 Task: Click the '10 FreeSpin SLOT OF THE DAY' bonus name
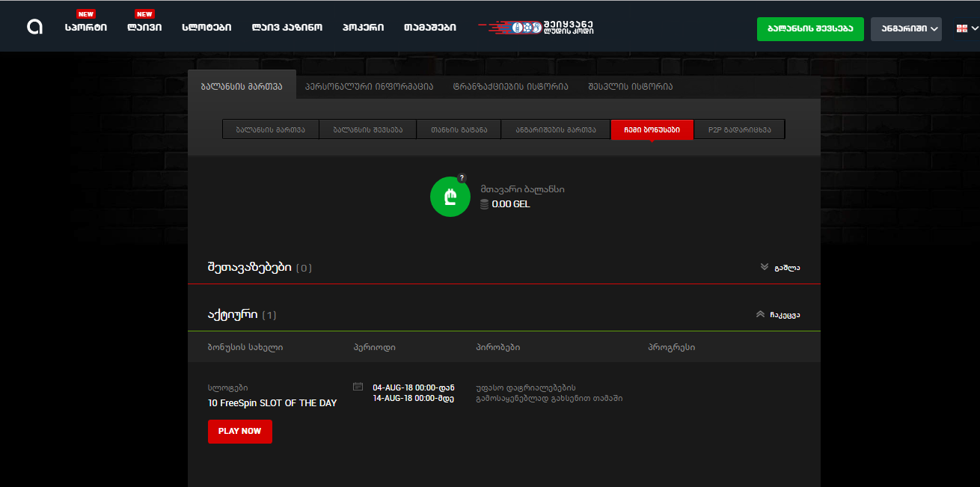[272, 402]
